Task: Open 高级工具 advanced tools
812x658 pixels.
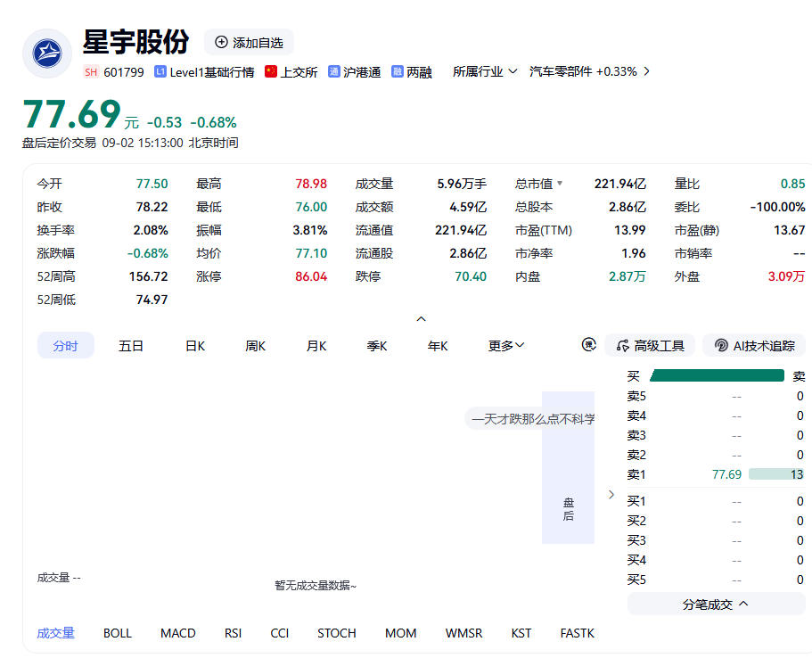Action: 650,346
